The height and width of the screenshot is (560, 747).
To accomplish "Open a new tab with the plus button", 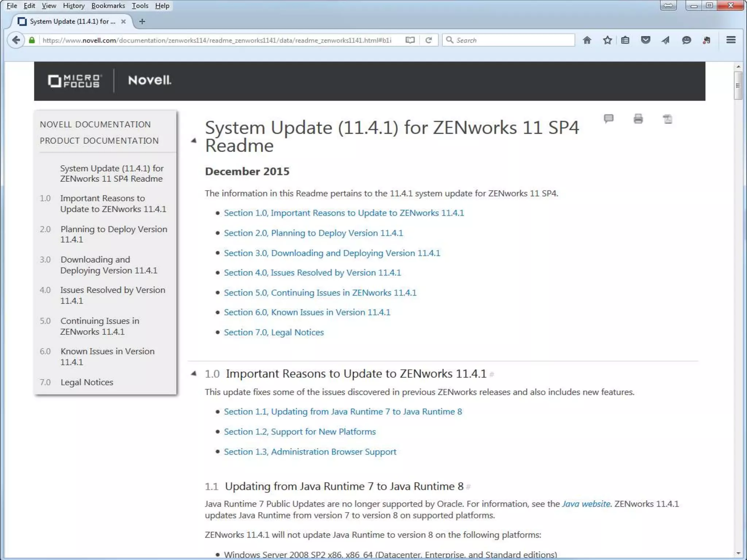I will (x=142, y=22).
